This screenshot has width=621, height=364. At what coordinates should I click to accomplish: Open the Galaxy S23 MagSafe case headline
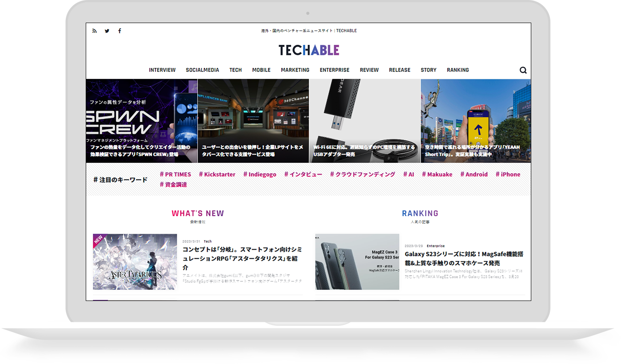[464, 259]
